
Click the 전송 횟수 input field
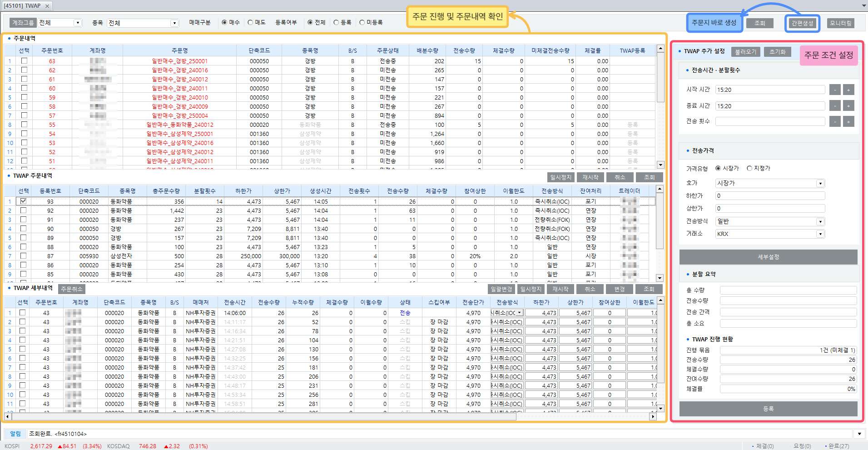(770, 121)
